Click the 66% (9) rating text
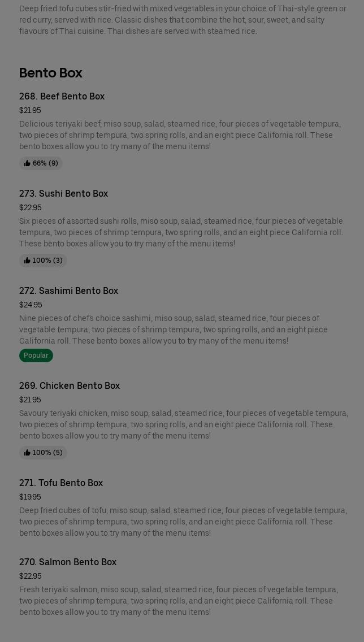 pyautogui.click(x=45, y=163)
